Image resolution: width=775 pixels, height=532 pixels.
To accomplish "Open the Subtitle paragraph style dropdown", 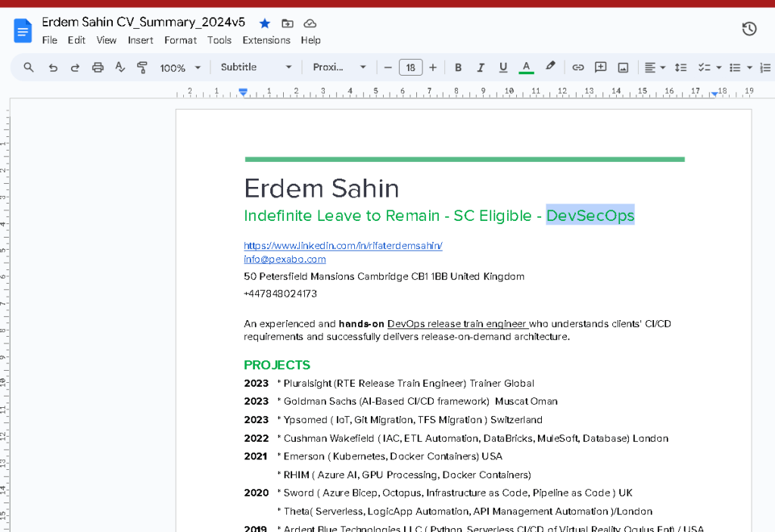I will click(x=256, y=67).
